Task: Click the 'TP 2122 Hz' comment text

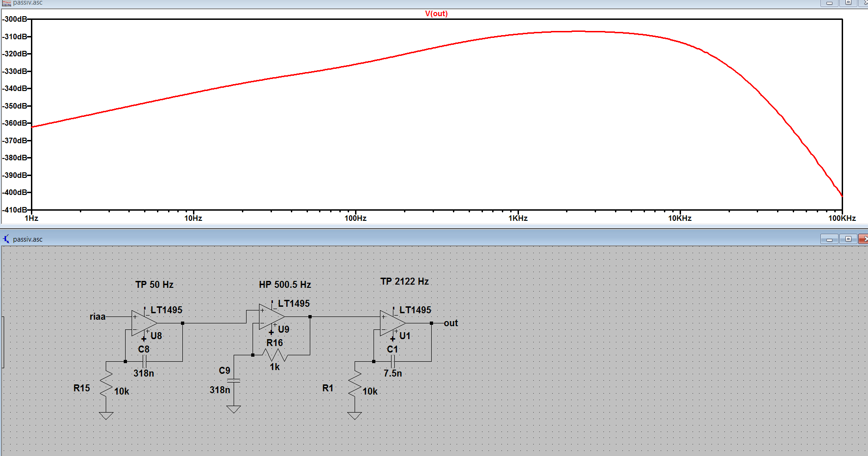Action: coord(405,281)
